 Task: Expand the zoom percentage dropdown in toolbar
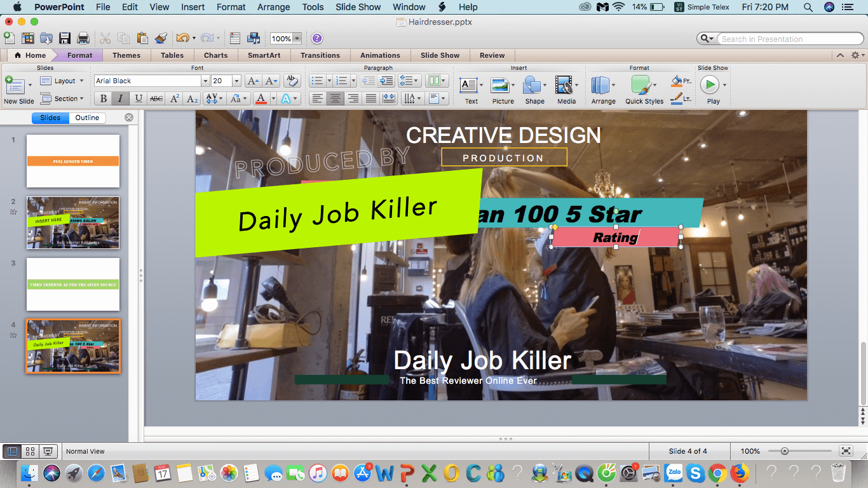297,39
